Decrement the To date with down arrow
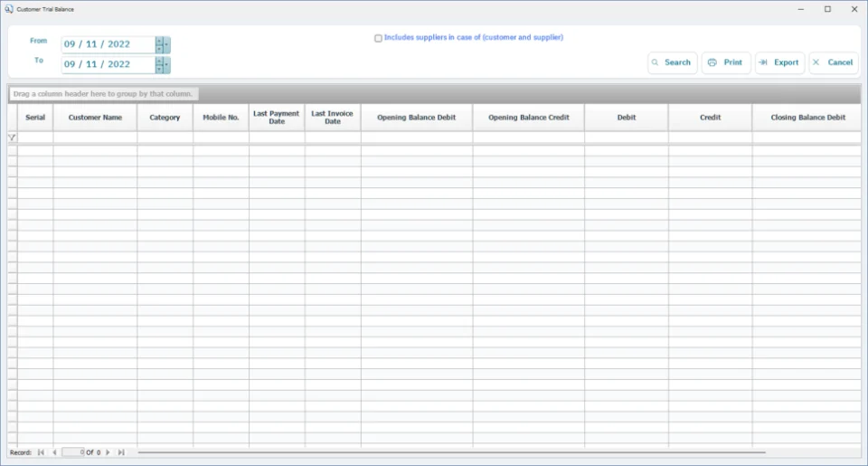 tap(159, 69)
